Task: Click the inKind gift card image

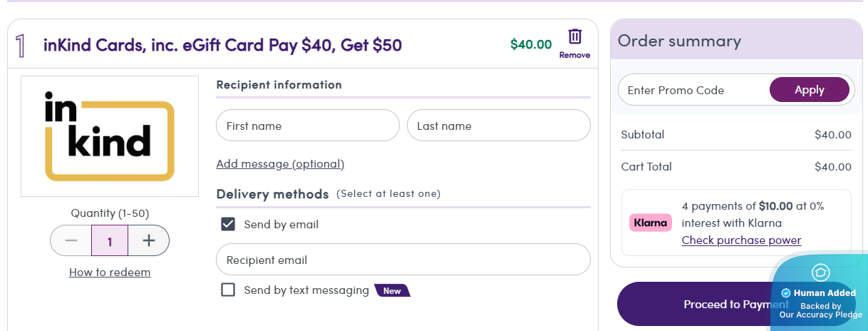Action: [x=110, y=136]
